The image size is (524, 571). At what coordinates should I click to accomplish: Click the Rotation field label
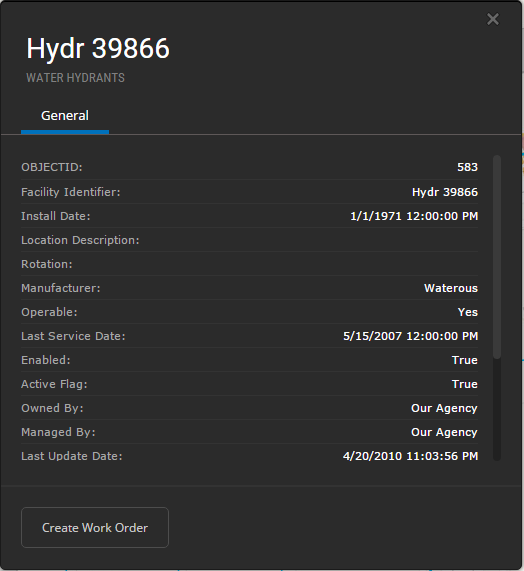coord(47,264)
